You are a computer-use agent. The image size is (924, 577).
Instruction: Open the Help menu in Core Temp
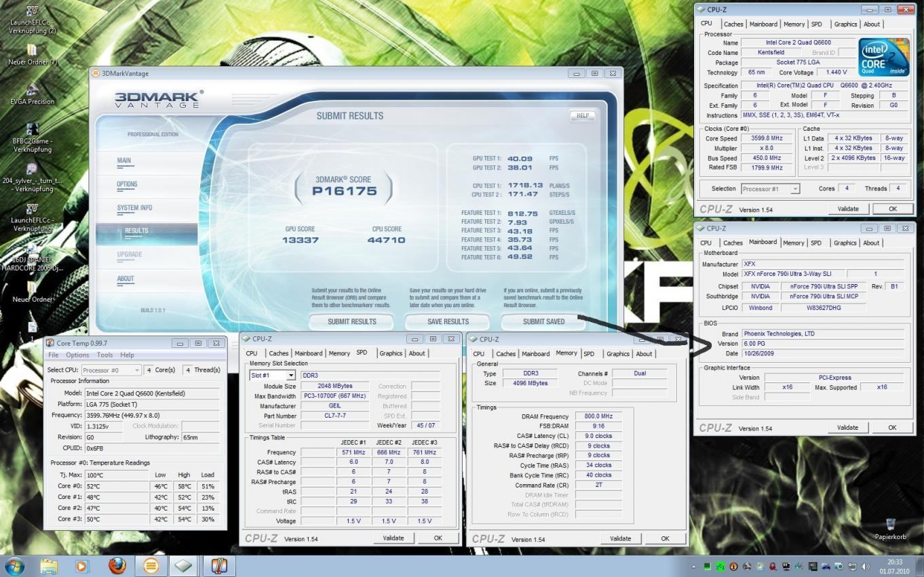(x=127, y=355)
